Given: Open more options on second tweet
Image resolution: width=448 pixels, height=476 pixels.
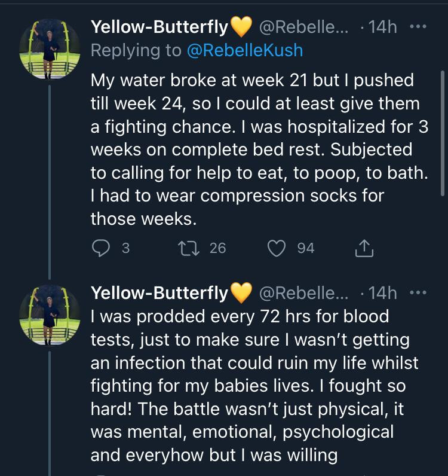Looking at the screenshot, I should [417, 293].
